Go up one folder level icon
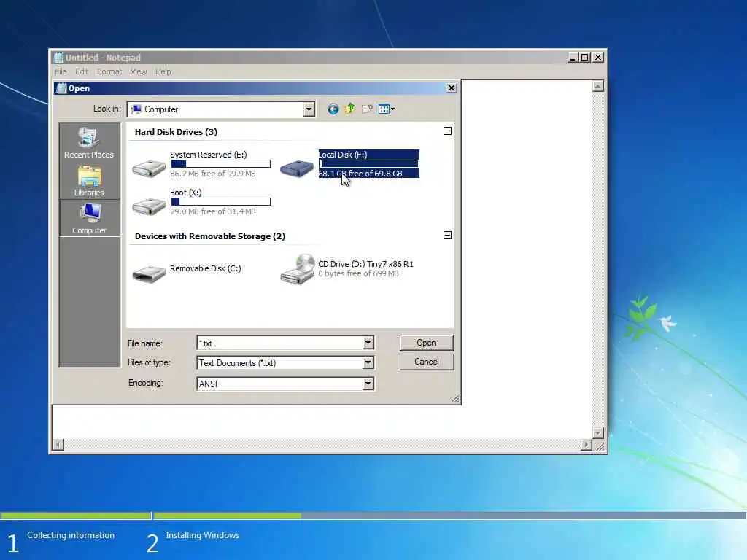Viewport: 747px width, 560px height. click(x=350, y=109)
